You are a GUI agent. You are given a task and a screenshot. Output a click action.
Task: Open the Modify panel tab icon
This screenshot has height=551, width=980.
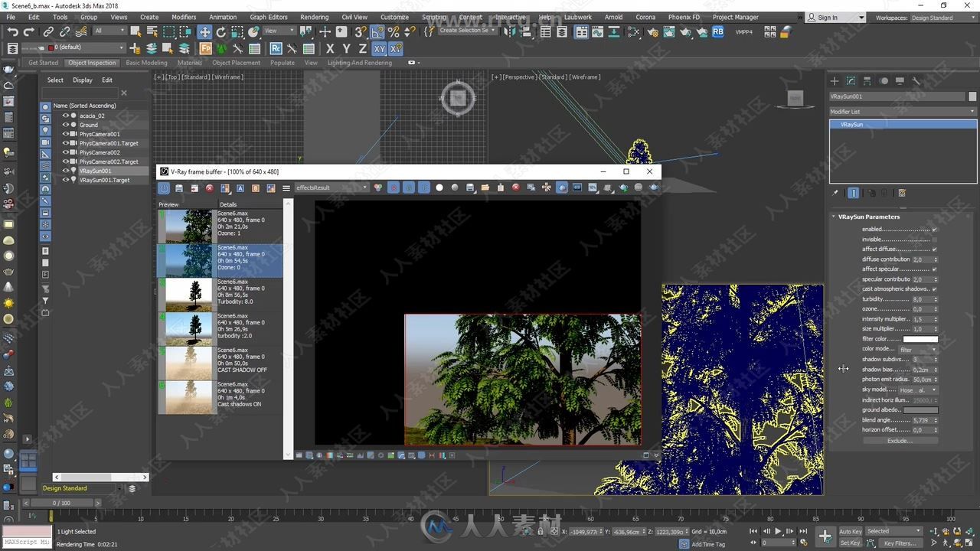[x=851, y=80]
